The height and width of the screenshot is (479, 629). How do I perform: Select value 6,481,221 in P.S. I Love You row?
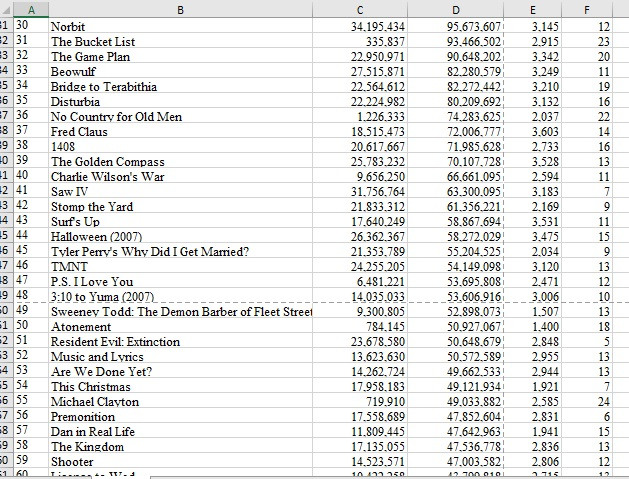360,282
